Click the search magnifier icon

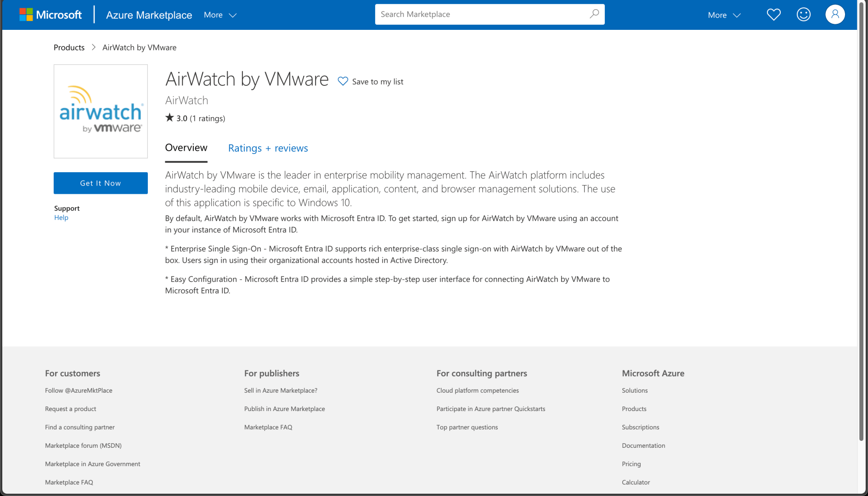pos(594,14)
